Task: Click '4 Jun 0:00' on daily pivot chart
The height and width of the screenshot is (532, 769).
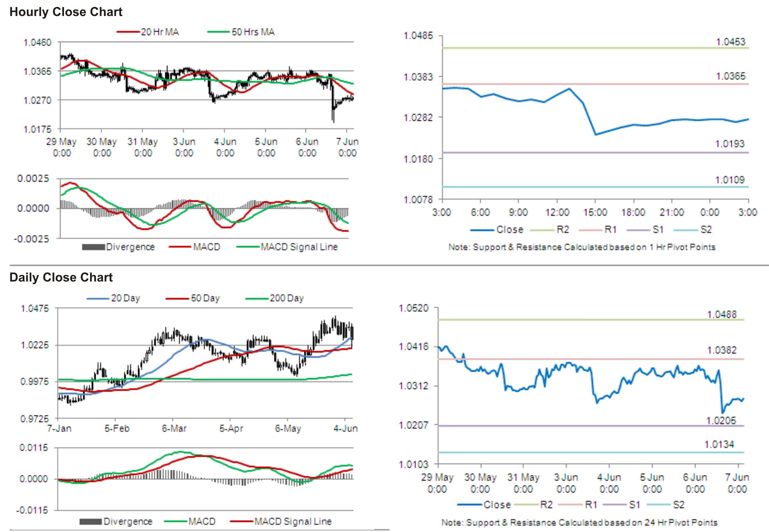Action: 609,483
